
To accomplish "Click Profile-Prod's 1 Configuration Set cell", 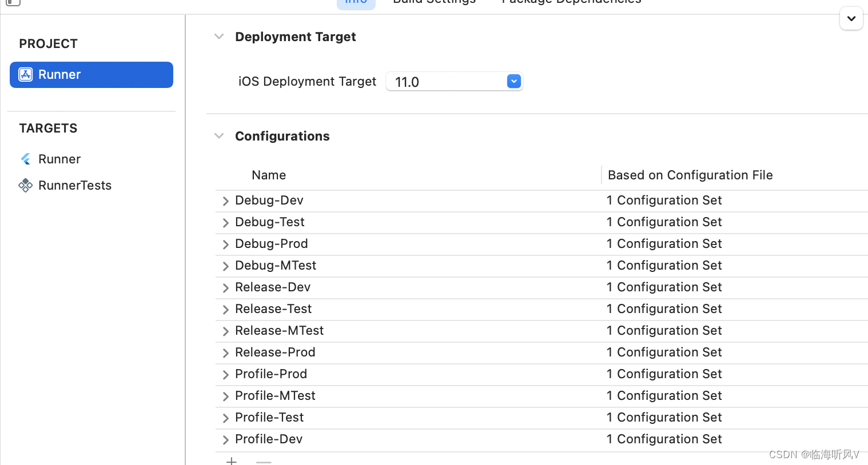I will [x=664, y=374].
